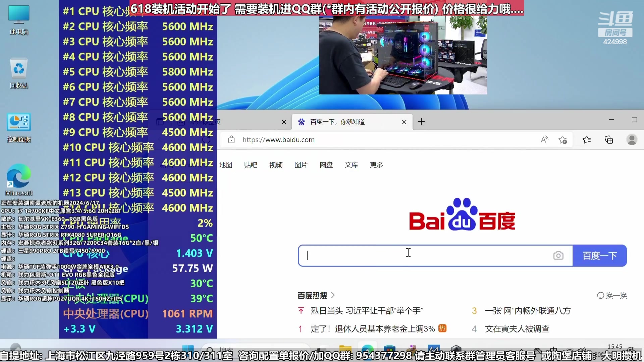Open the 图片 link in Baidu nav
The width and height of the screenshot is (644, 362).
coord(301,165)
